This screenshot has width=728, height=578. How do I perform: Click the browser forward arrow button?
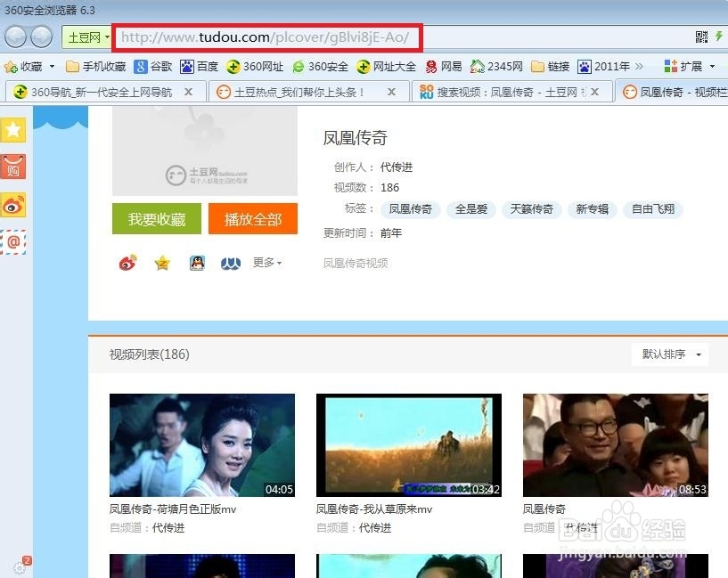(x=42, y=37)
